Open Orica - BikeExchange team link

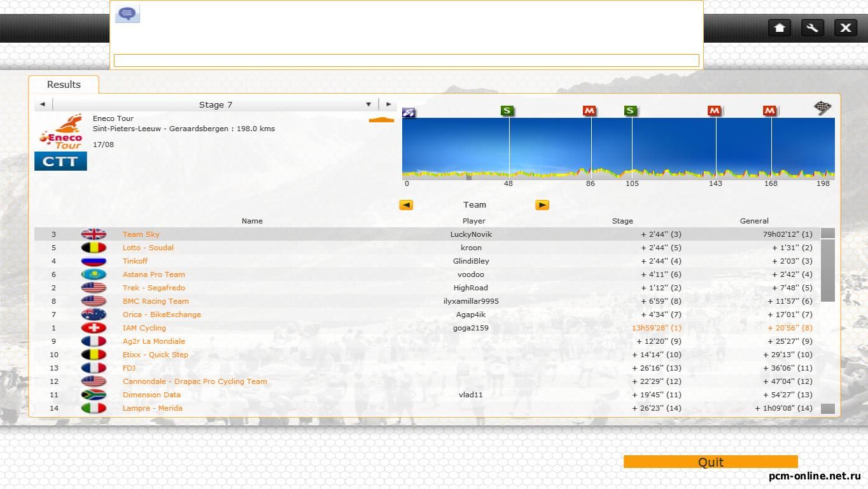[162, 315]
